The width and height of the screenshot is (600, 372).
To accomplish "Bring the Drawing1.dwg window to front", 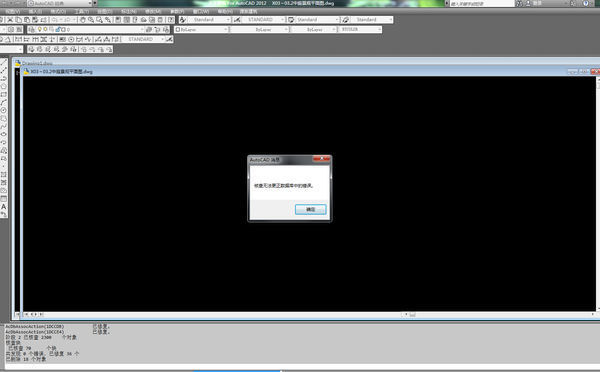I will click(x=38, y=63).
